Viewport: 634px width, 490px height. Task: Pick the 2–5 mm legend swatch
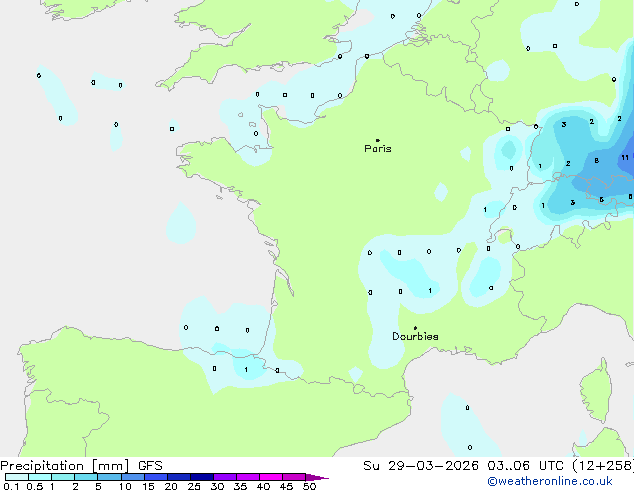click(x=86, y=477)
